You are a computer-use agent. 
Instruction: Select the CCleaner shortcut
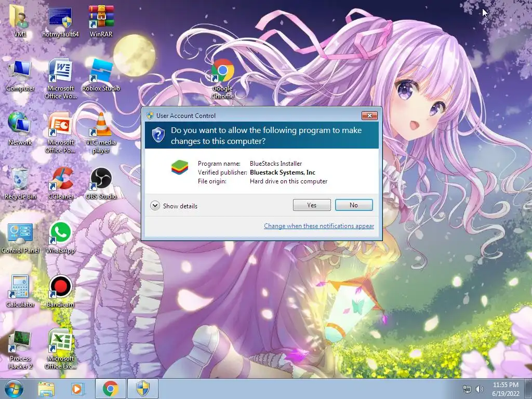click(60, 183)
